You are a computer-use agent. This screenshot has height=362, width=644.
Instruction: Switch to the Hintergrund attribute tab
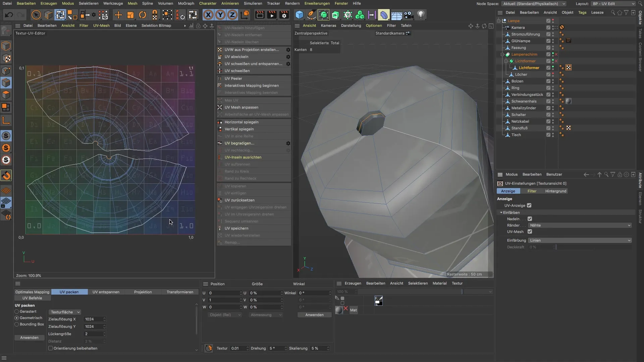coord(556,191)
